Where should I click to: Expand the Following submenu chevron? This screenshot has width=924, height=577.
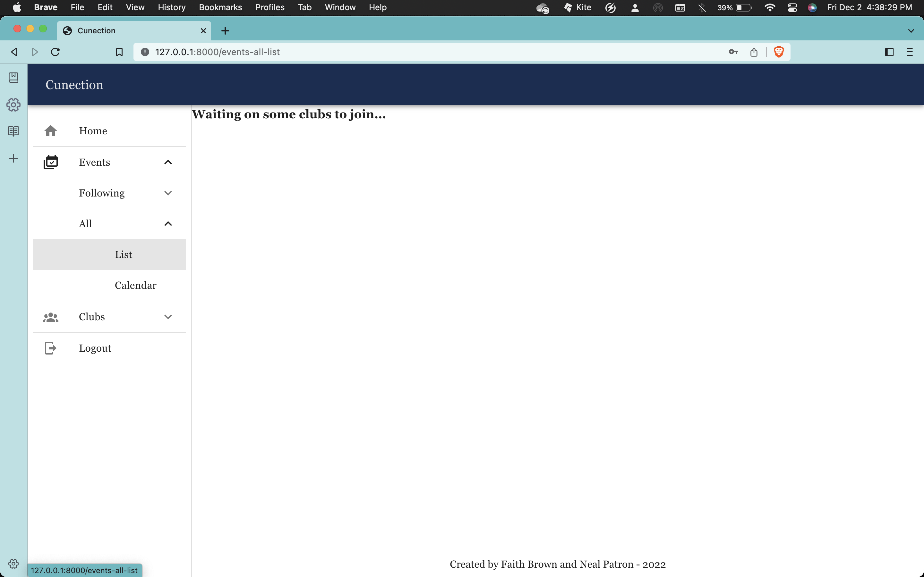coord(168,193)
